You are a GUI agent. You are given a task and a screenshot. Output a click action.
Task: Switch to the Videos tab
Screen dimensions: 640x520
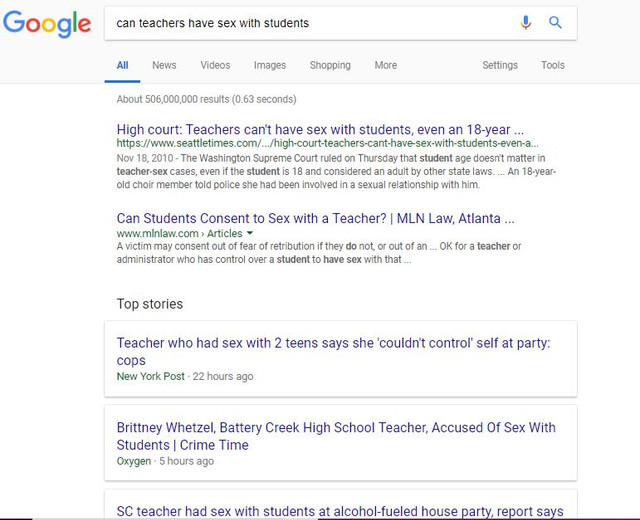215,65
